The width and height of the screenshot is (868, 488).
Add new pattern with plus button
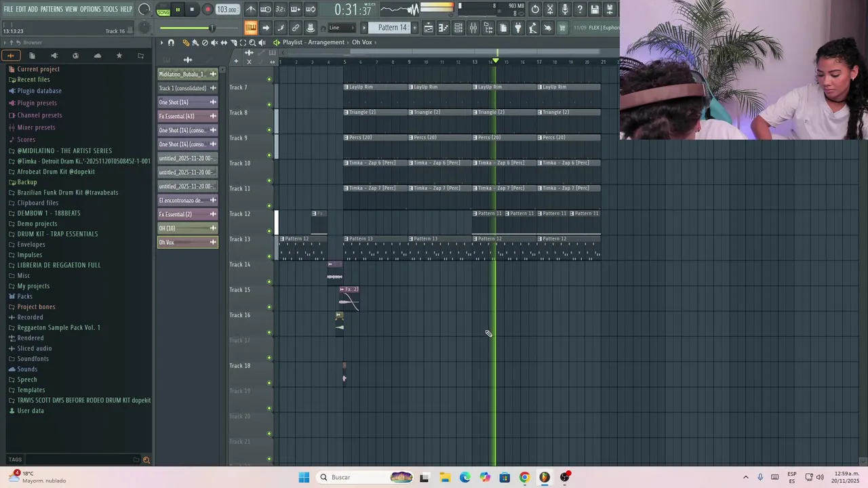click(x=414, y=28)
